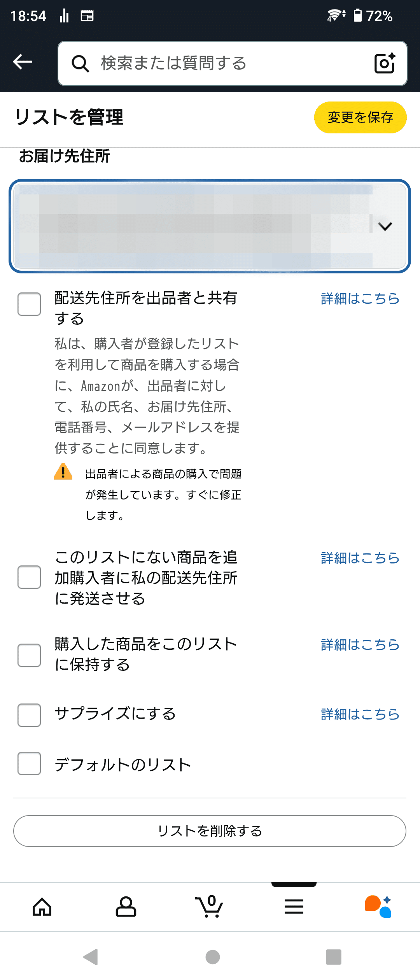This screenshot has width=420, height=980.
Task: Tap リストを削除する to delete the list
Action: point(210,831)
